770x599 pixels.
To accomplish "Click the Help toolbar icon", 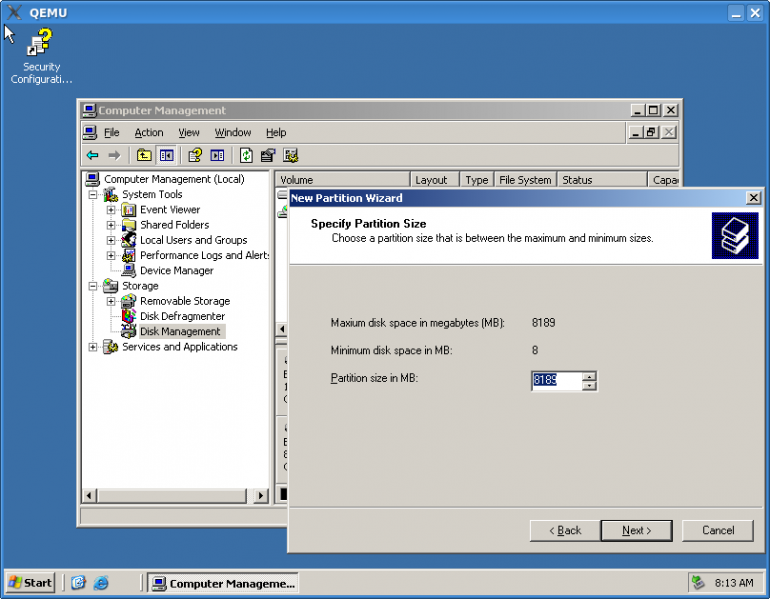I will tap(195, 155).
